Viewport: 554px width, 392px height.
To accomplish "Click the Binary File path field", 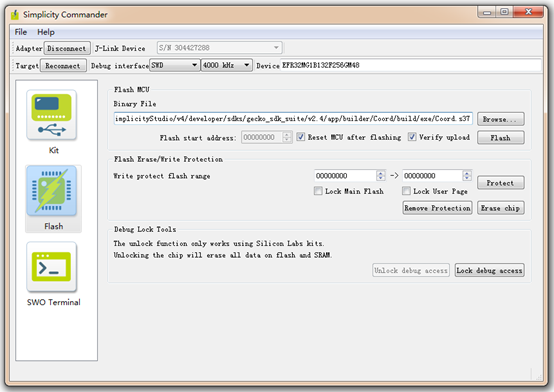I will [x=293, y=119].
